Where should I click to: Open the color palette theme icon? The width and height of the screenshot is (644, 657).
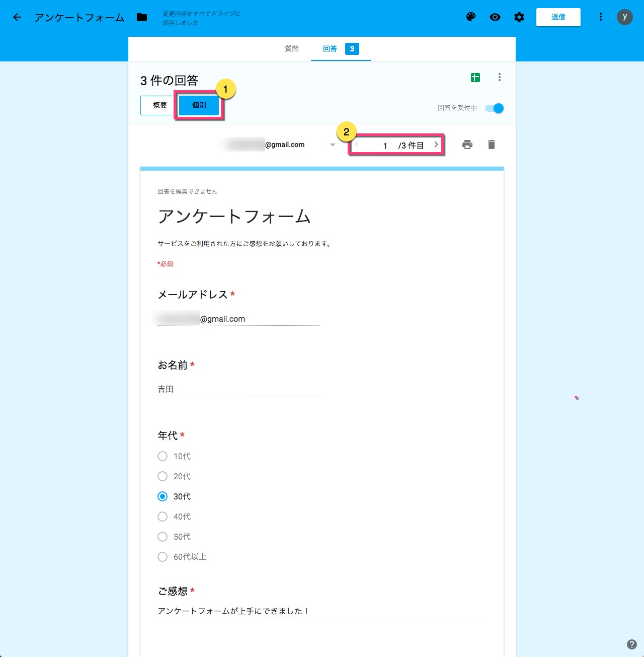pyautogui.click(x=471, y=17)
